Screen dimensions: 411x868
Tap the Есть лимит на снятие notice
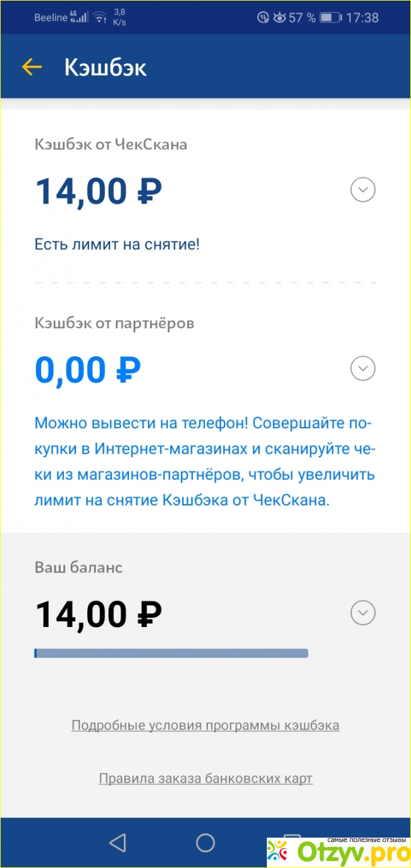[x=117, y=244]
